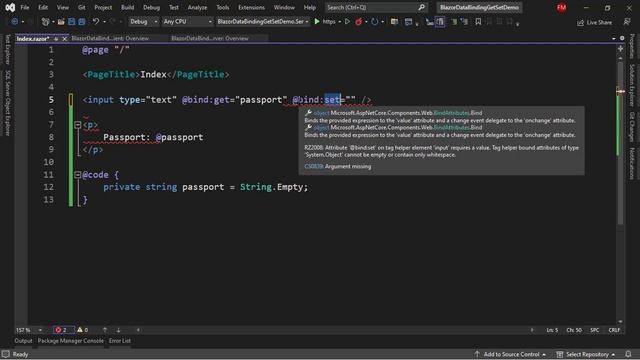Switch to the Output tab
640x360 pixels.
tap(23, 341)
